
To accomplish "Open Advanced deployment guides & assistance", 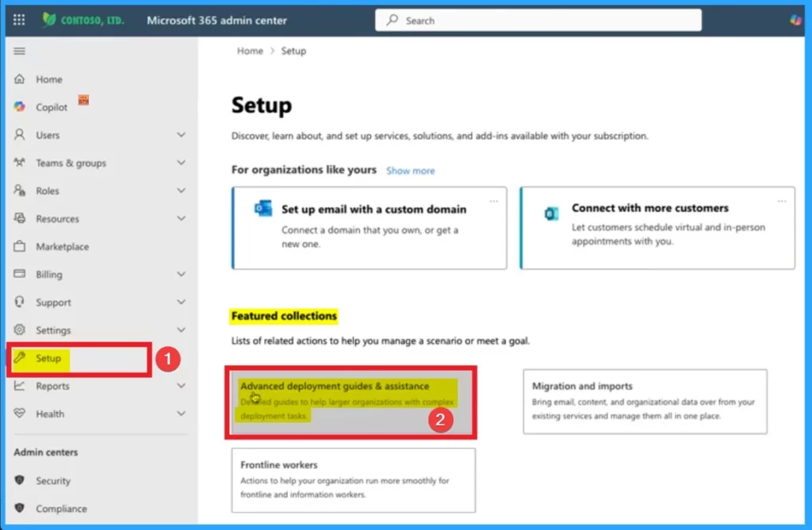I will tap(350, 402).
